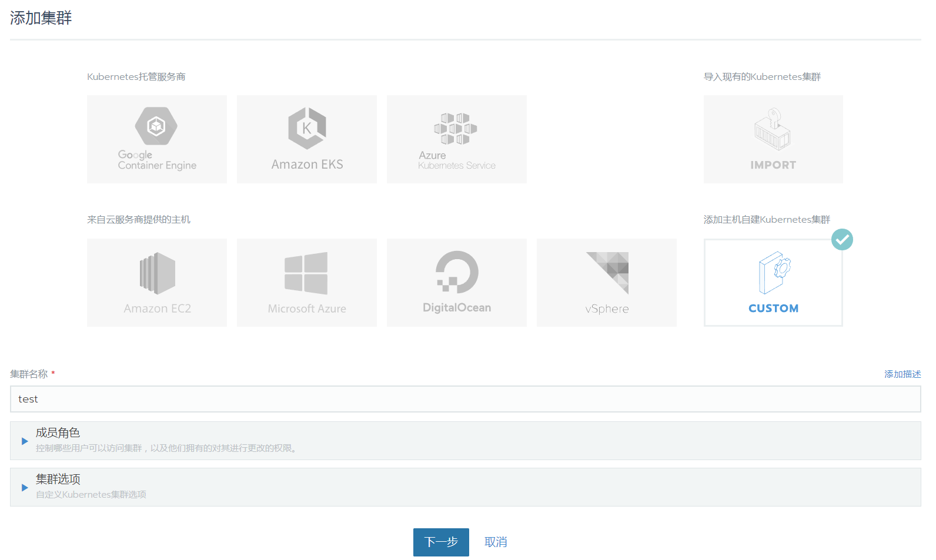Click the 集群名称 input field containing test
The height and width of the screenshot is (560, 936).
[466, 399]
